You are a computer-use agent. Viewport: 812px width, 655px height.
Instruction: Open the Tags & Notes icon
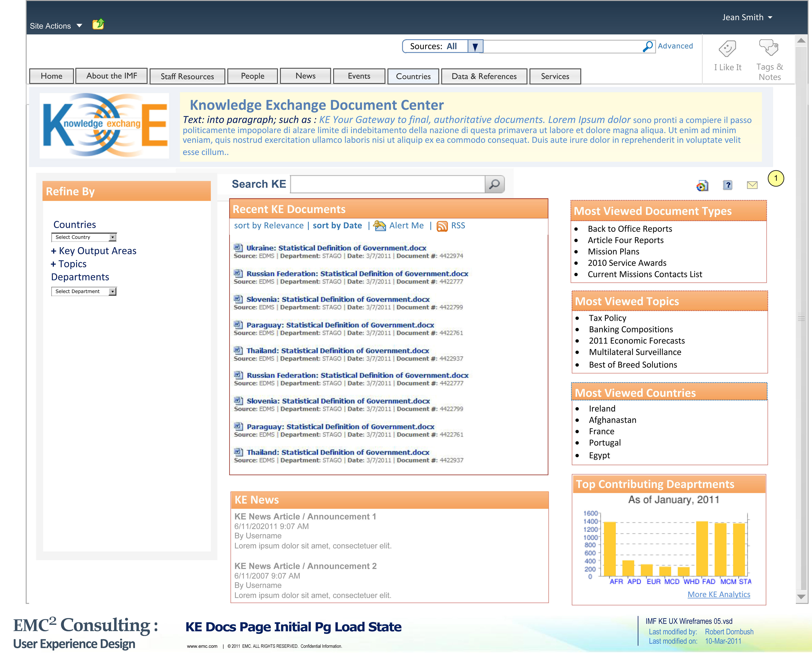(769, 48)
